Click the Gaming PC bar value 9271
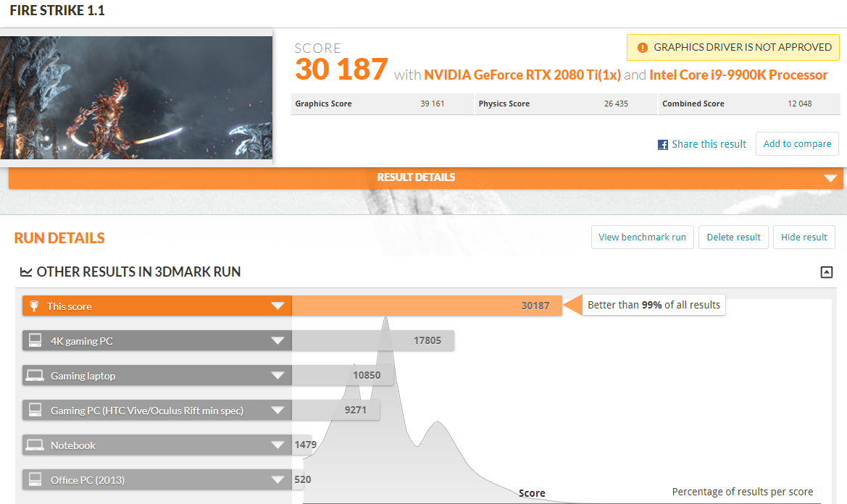 point(356,410)
